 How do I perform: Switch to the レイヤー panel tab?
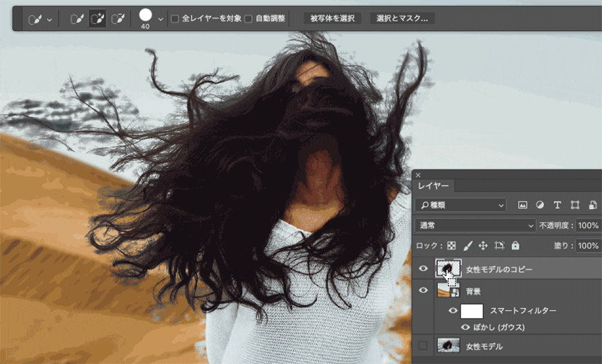coord(433,186)
